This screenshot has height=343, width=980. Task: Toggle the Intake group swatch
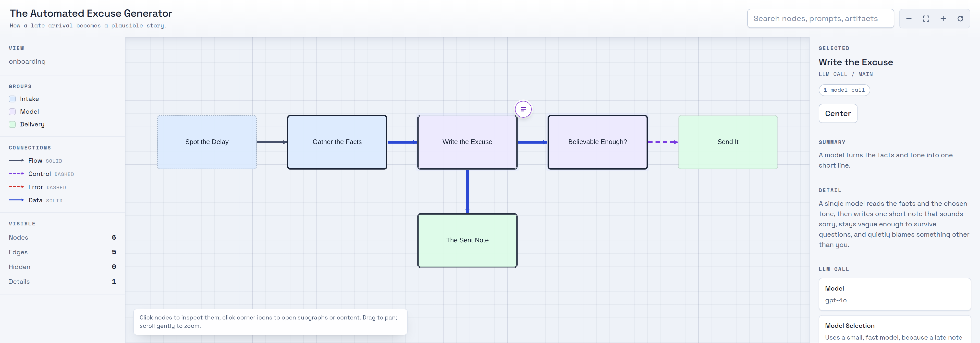pos(12,99)
